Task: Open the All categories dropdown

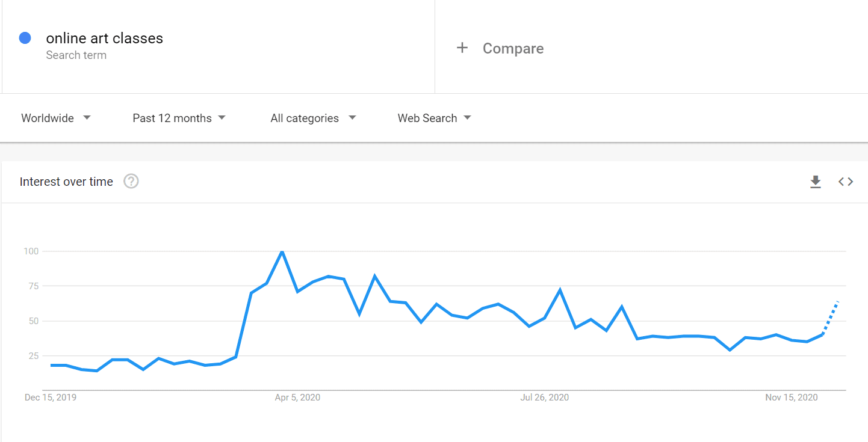Action: (313, 118)
